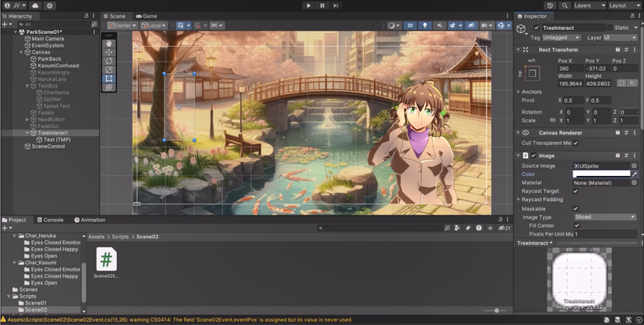The height and width of the screenshot is (325, 644).
Task: Search by label icon in Project panel
Action: tap(468, 228)
